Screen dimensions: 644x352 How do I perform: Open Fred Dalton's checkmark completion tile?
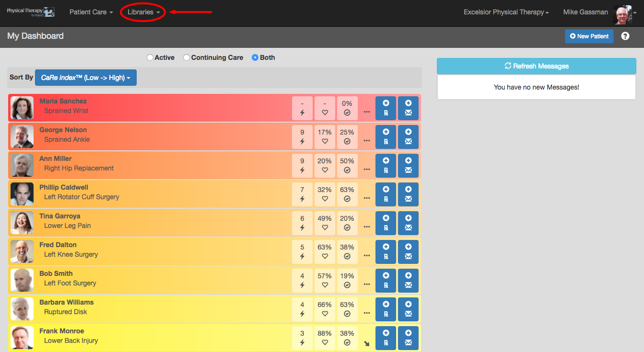(347, 252)
